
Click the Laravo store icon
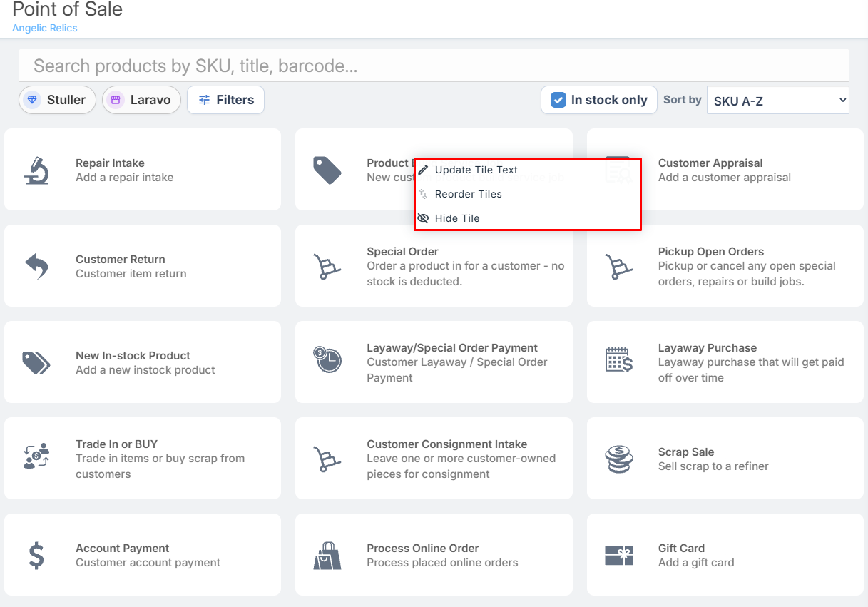click(116, 100)
